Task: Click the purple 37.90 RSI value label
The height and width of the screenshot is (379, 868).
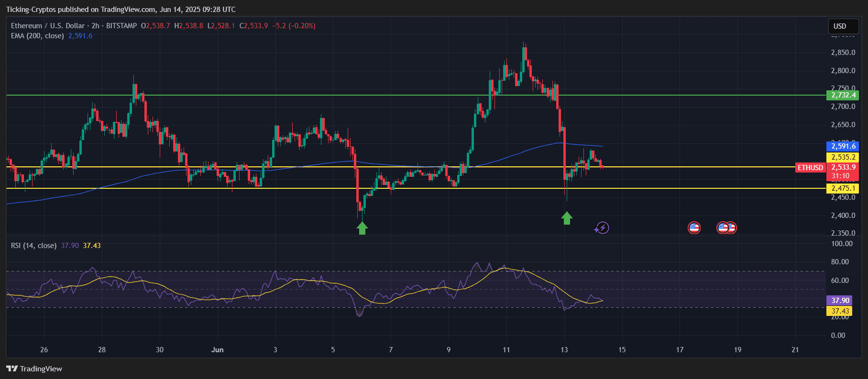Action: point(840,301)
